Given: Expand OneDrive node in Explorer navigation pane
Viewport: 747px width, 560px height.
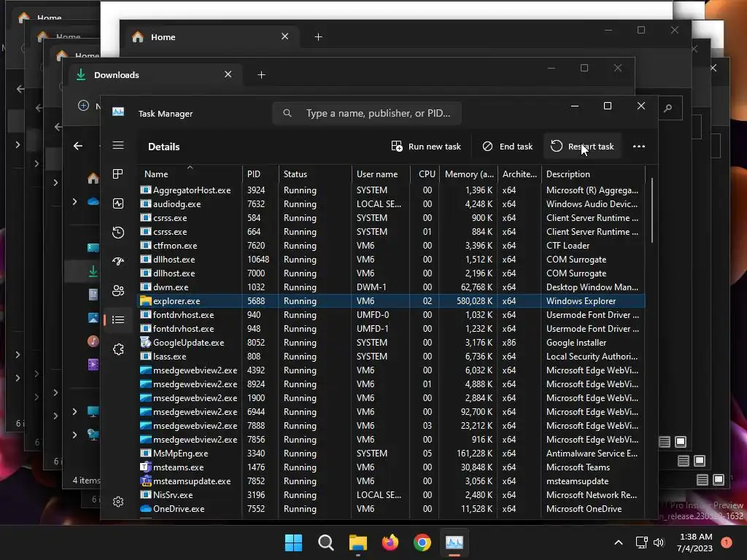Looking at the screenshot, I should click(75, 202).
